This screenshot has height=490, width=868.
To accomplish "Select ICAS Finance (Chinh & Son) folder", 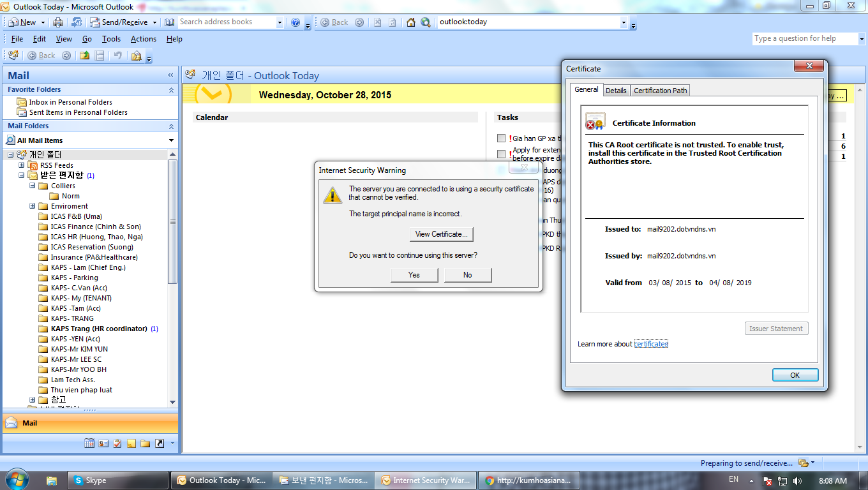I will pyautogui.click(x=96, y=226).
